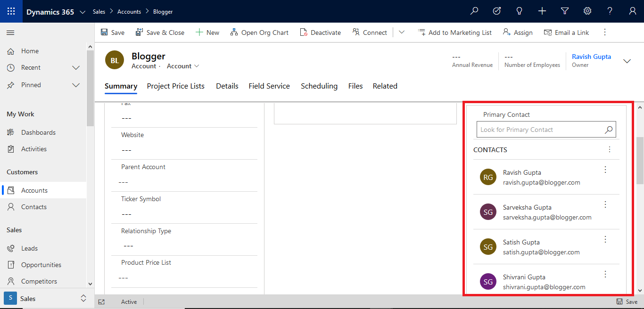This screenshot has width=644, height=309.
Task: Select Opportunities in the navigation
Action: click(41, 265)
